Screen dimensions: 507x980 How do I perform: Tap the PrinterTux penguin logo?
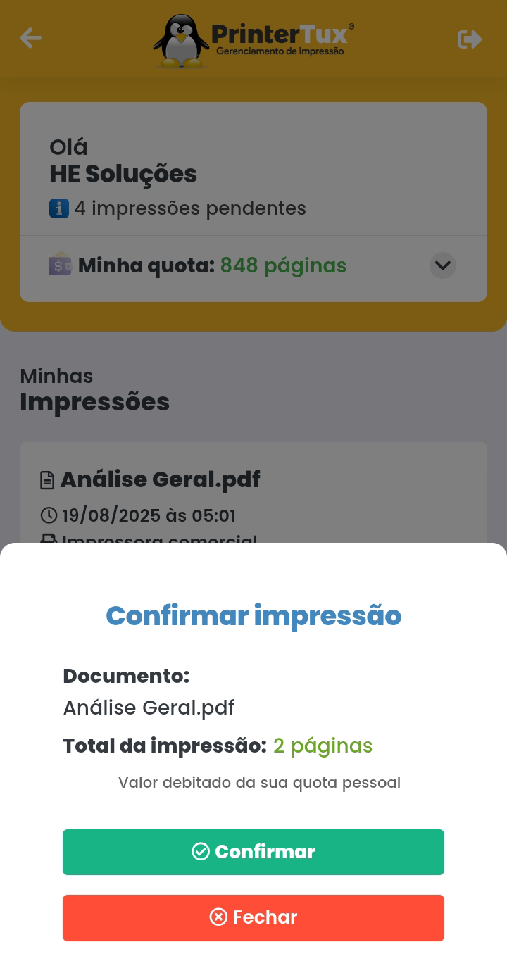182,41
